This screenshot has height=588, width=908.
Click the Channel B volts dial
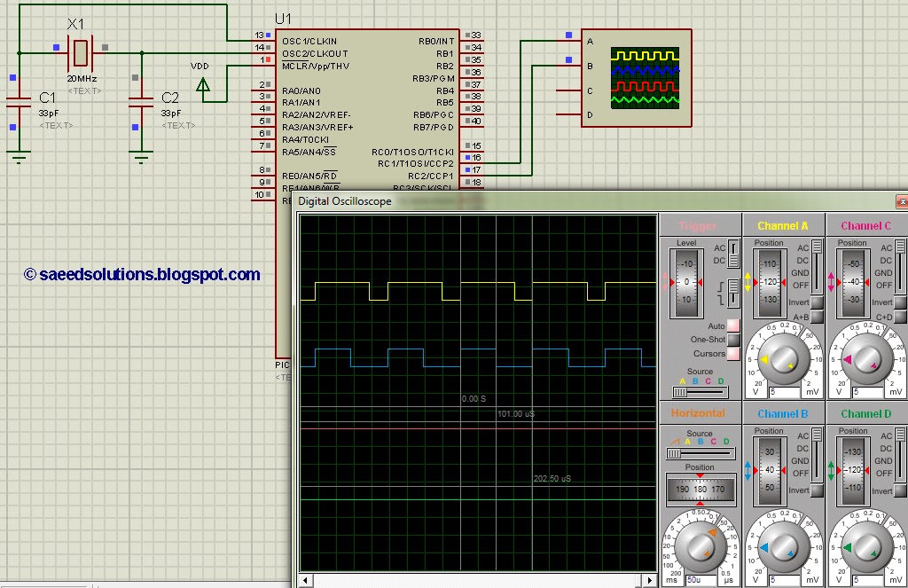point(783,545)
